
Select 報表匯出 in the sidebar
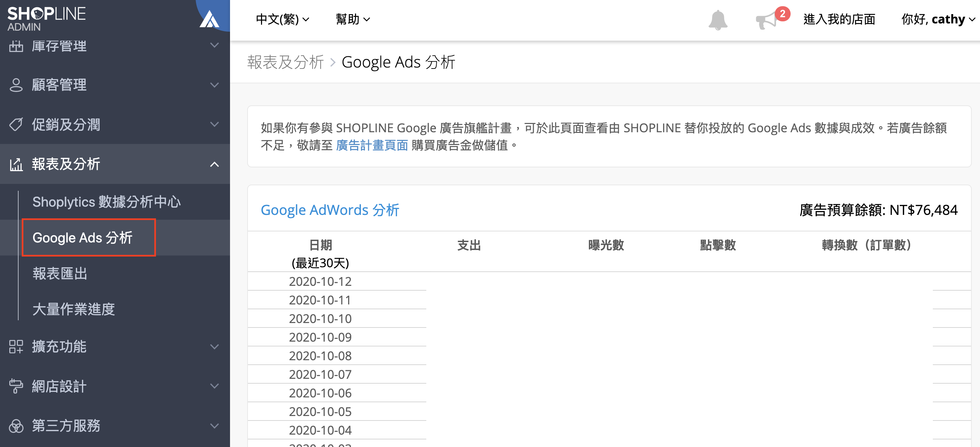[60, 273]
